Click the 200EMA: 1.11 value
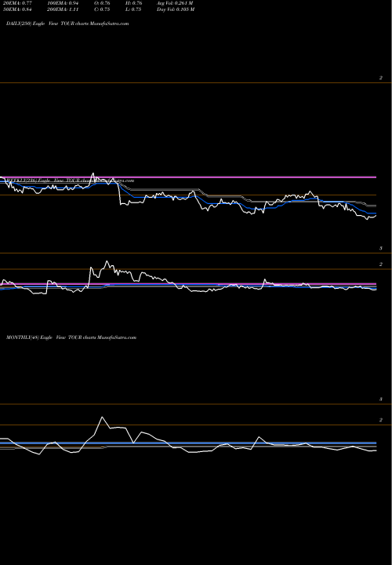 63,9
